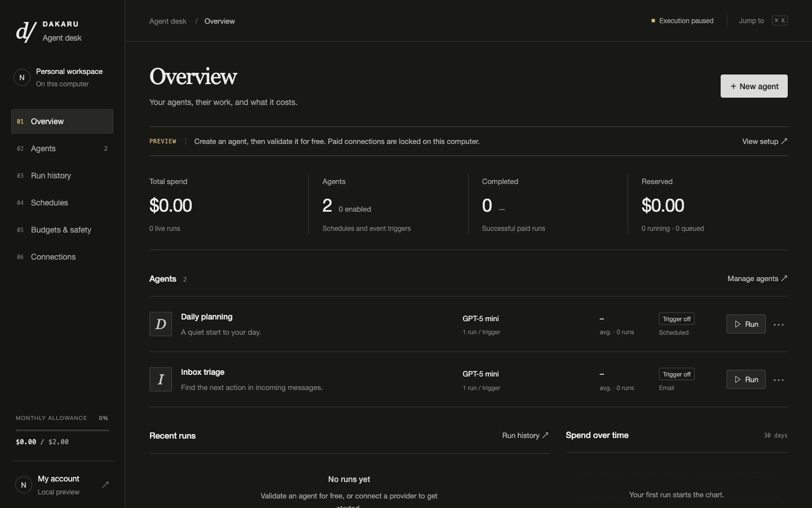Click GPT-5 mini in Inbox triage row
This screenshot has height=508, width=812.
480,374
